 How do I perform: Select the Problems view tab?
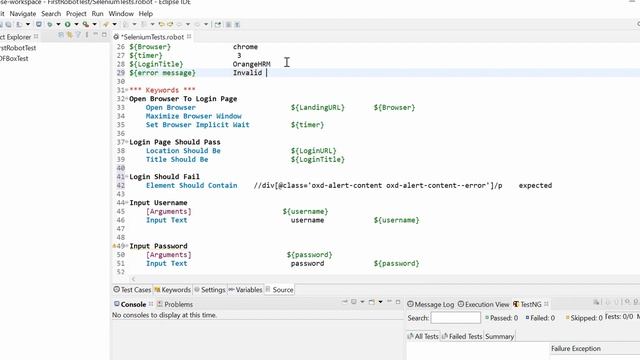175,304
